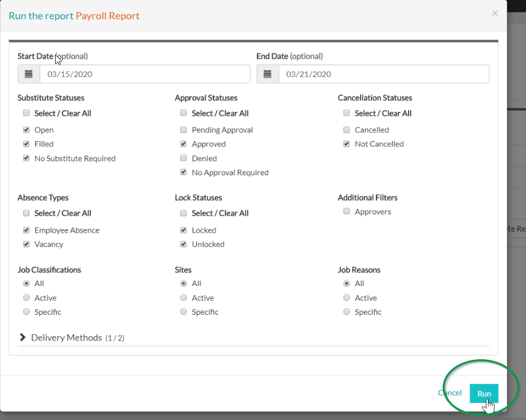Enable Pending Approval status
This screenshot has width=526, height=420.
click(x=183, y=130)
